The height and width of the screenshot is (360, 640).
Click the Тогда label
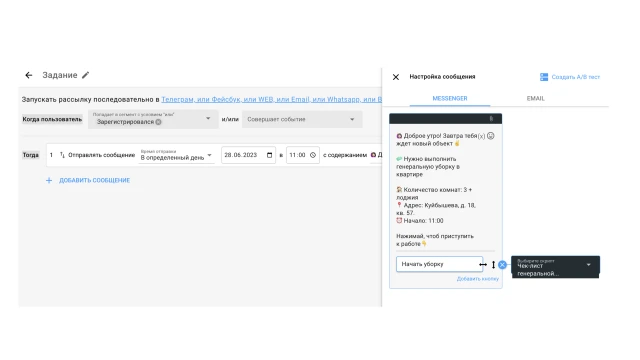tap(31, 155)
